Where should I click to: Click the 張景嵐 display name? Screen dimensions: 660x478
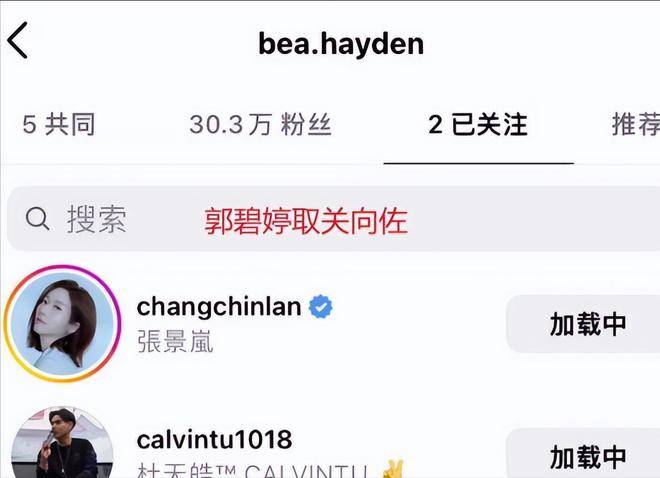pos(175,341)
